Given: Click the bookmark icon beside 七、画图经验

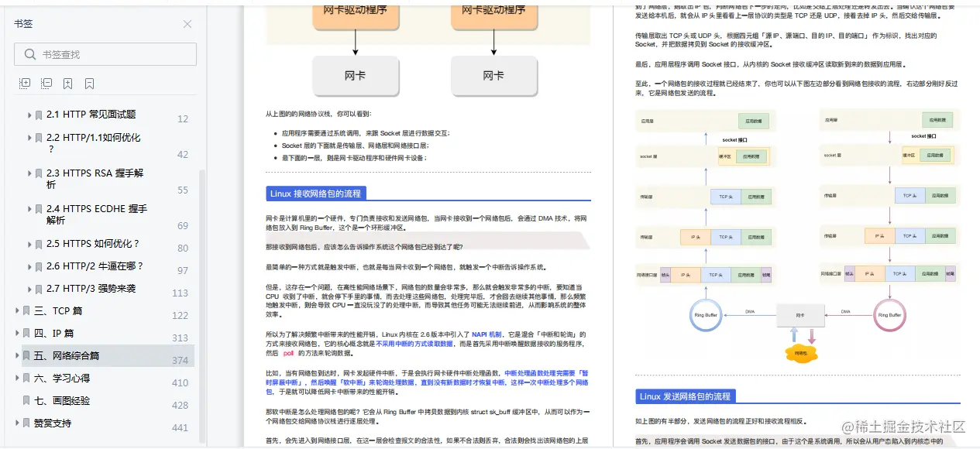Looking at the screenshot, I should pyautogui.click(x=26, y=401).
